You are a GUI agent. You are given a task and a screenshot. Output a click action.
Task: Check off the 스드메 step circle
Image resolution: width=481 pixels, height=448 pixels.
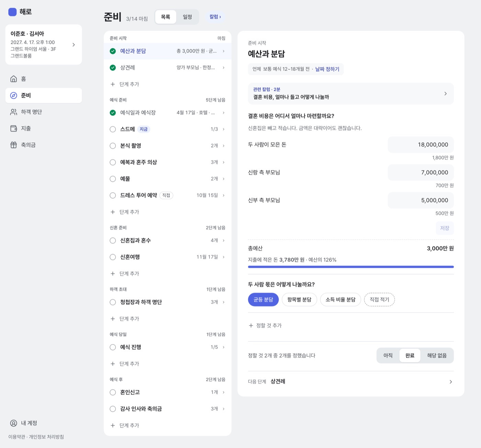pyautogui.click(x=113, y=129)
